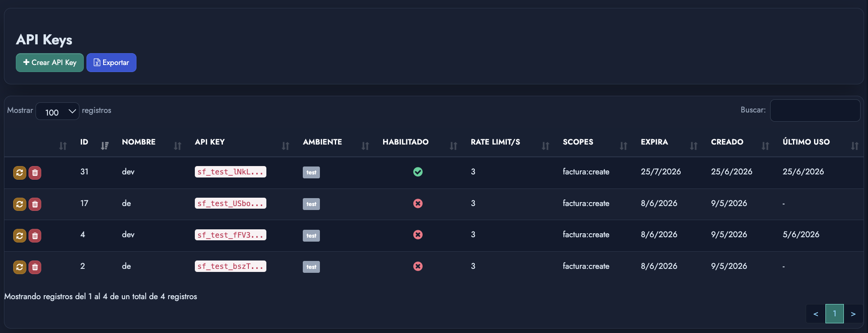Click the test badge in row 31
This screenshot has width=868, height=333.
pyautogui.click(x=311, y=172)
